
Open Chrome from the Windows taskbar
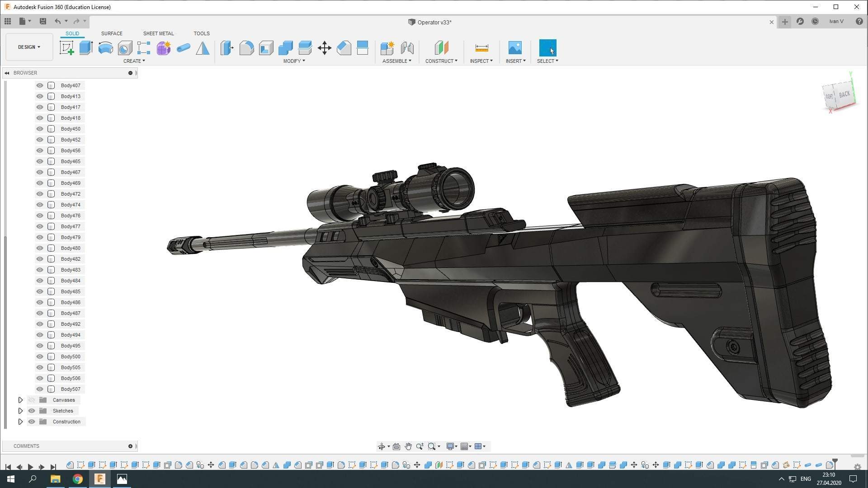coord(78,479)
